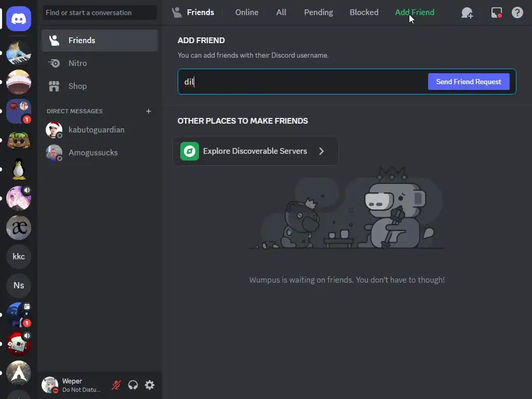Open the red hat avatar server
The image size is (532, 399).
pyautogui.click(x=19, y=82)
